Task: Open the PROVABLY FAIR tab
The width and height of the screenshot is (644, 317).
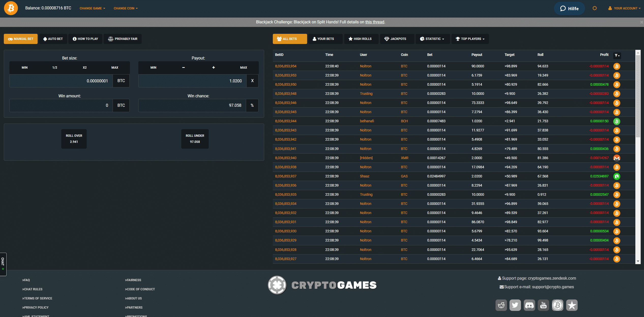Action: [x=123, y=39]
